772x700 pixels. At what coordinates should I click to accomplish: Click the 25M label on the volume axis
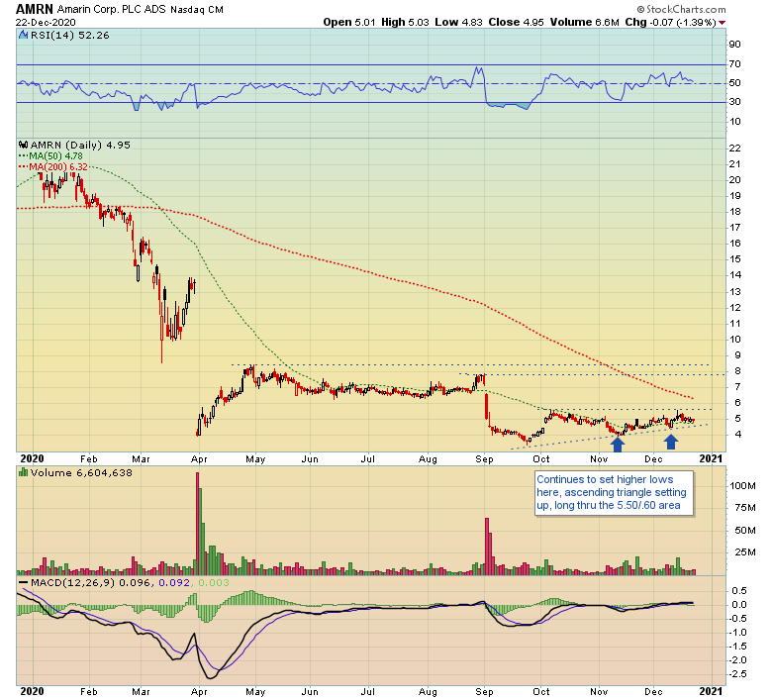click(745, 552)
